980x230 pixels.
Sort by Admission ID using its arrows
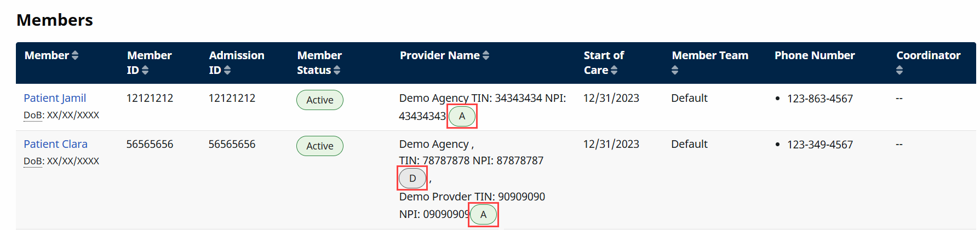tap(227, 70)
